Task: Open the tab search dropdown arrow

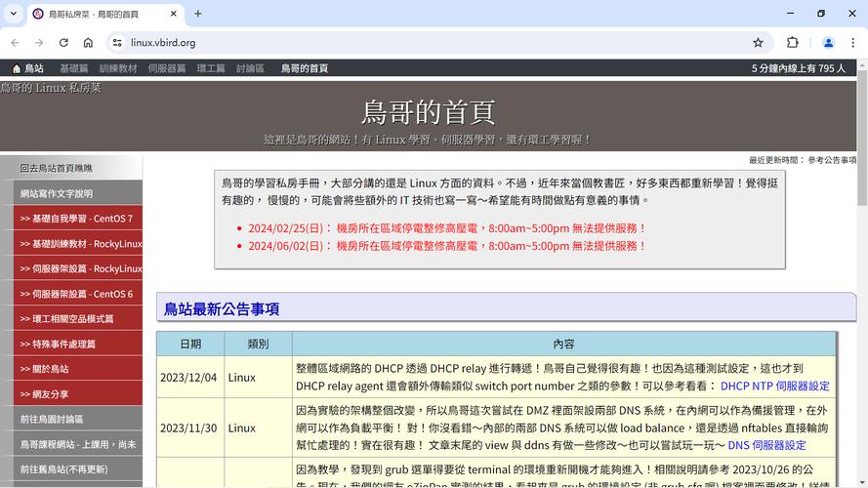Action: [x=14, y=14]
